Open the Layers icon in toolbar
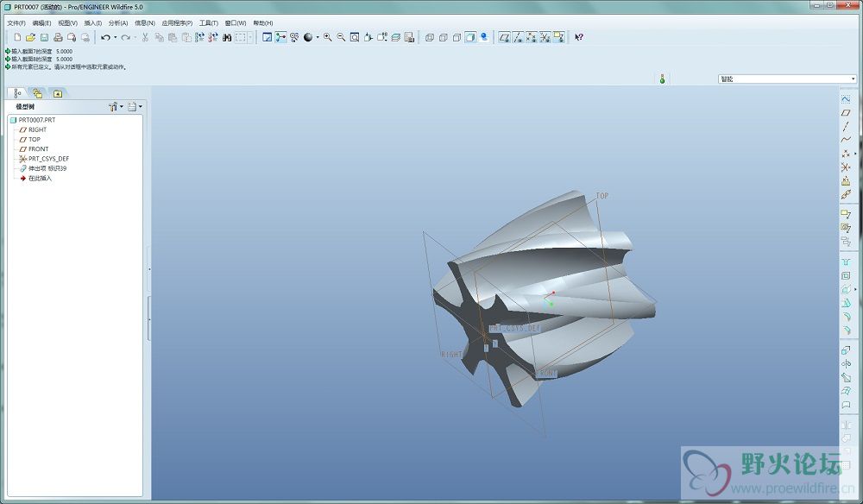Screen dimensions: 863x504 (x=396, y=37)
